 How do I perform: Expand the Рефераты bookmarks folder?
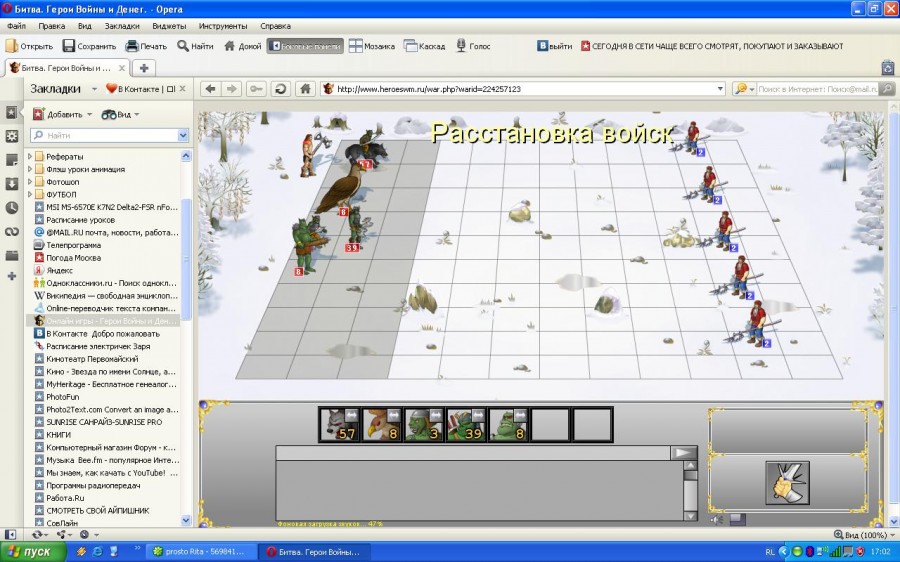[x=30, y=156]
